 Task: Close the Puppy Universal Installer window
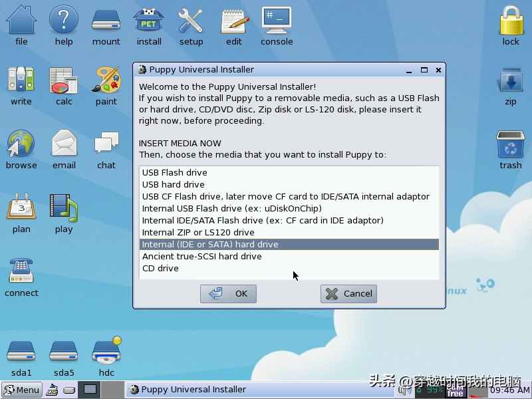(x=438, y=70)
